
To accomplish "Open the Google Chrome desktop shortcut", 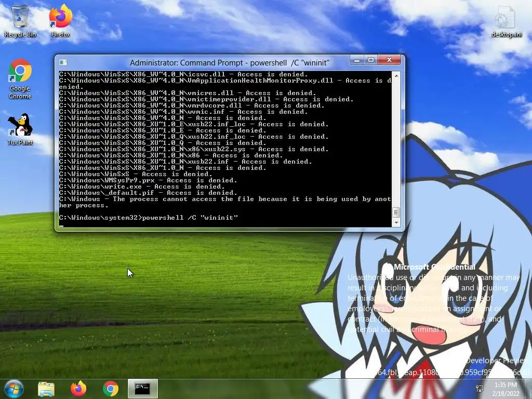I will click(20, 79).
